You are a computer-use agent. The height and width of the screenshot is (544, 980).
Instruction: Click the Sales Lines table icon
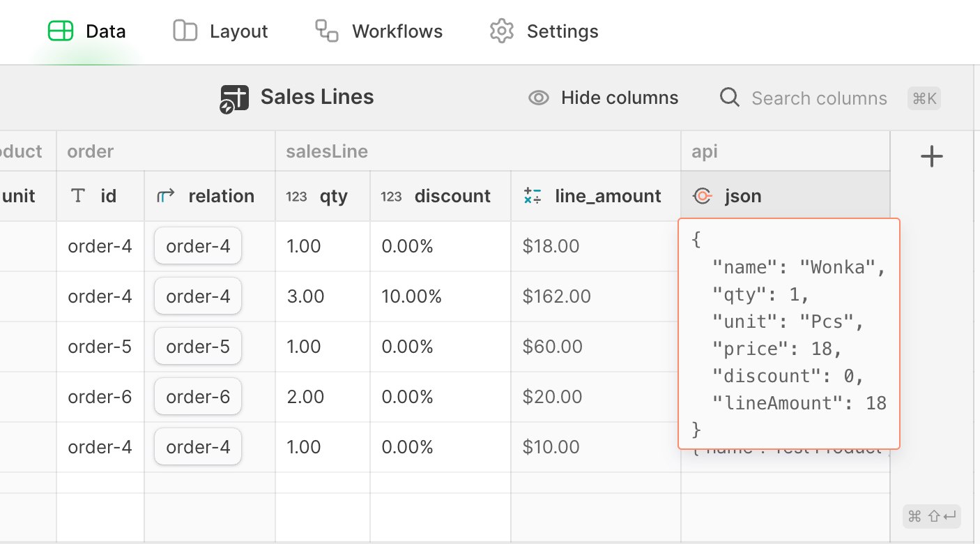(234, 99)
